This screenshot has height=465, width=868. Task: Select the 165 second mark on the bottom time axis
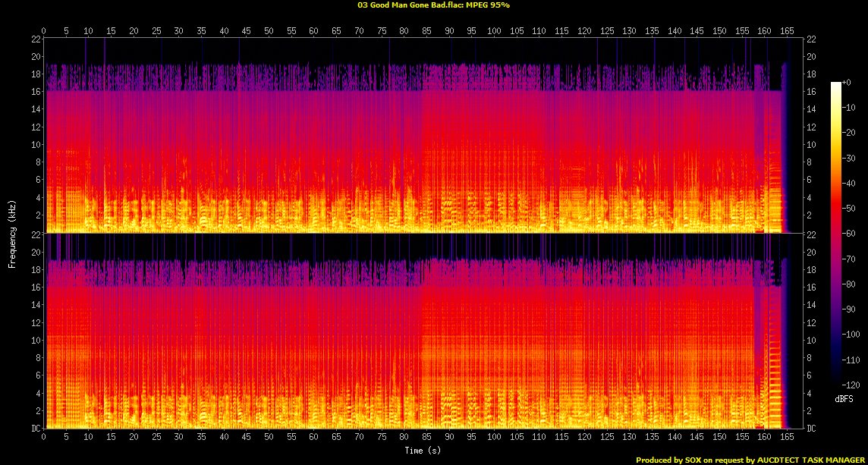(787, 438)
